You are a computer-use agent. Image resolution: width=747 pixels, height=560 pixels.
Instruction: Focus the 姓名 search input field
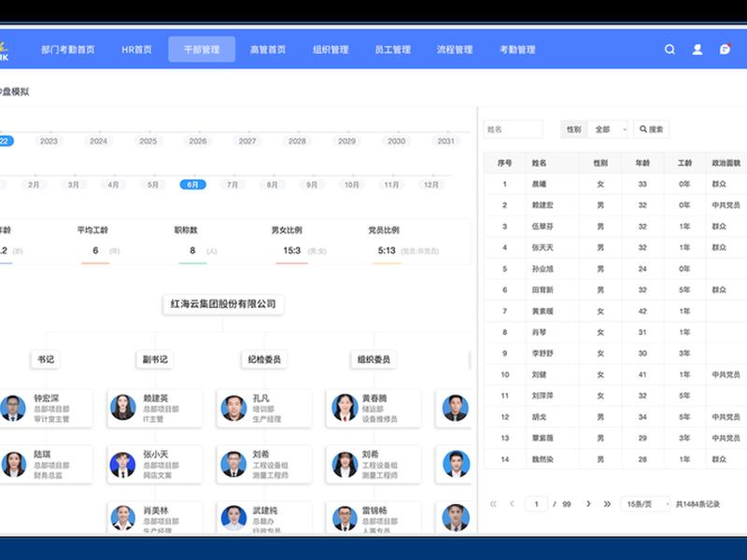513,129
